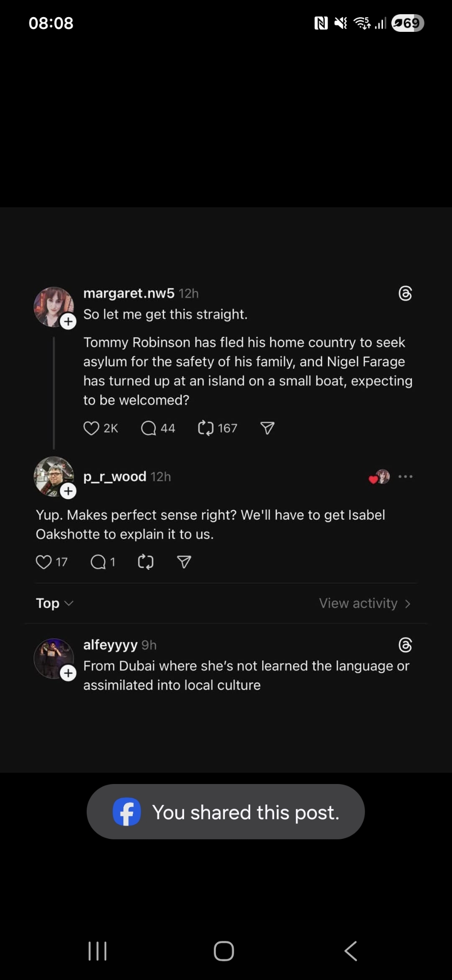Follow alfeyyyy using the plus badge
This screenshot has width=452, height=980.
point(68,673)
